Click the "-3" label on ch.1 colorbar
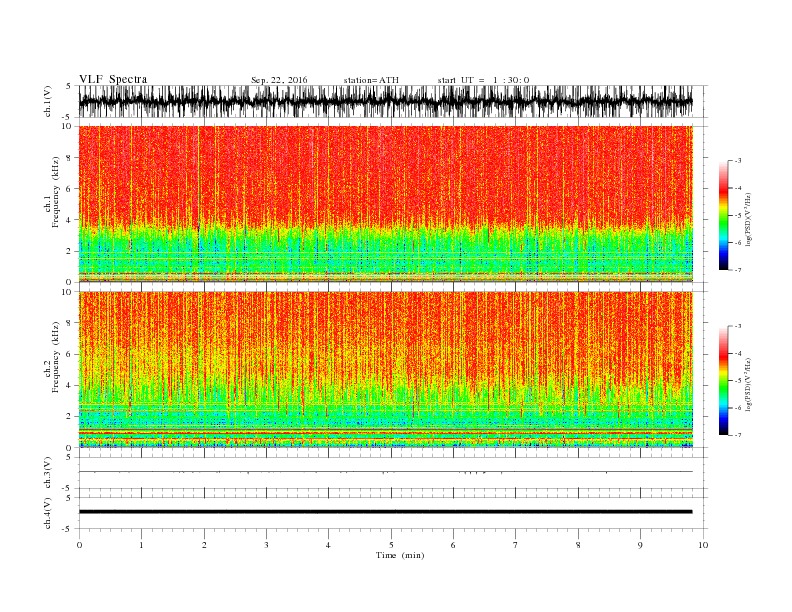The height and width of the screenshot is (612, 792). pyautogui.click(x=738, y=161)
